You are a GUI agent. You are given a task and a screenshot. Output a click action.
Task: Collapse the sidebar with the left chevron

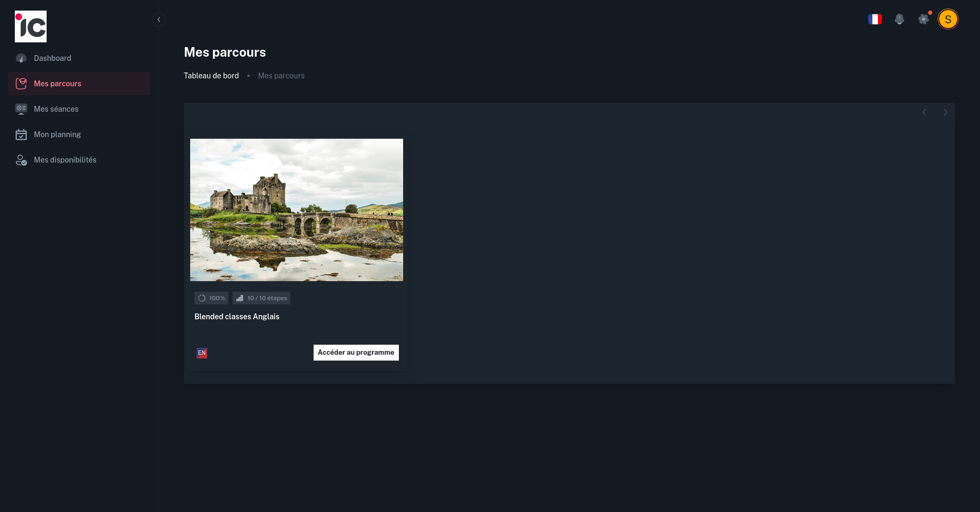[x=158, y=20]
